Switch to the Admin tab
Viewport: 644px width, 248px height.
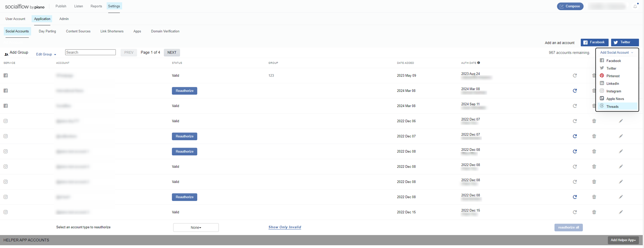[64, 19]
